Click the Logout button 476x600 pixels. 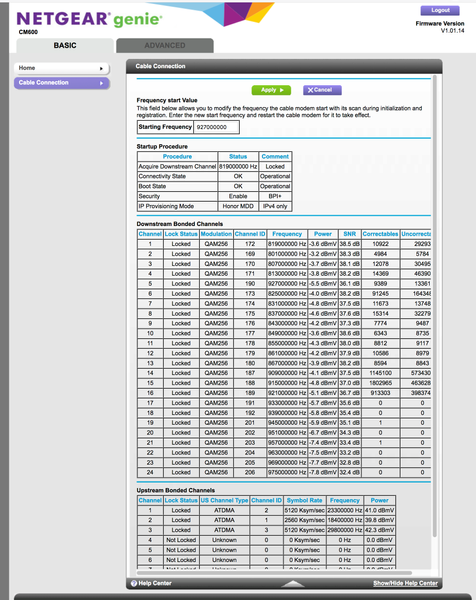tap(440, 10)
